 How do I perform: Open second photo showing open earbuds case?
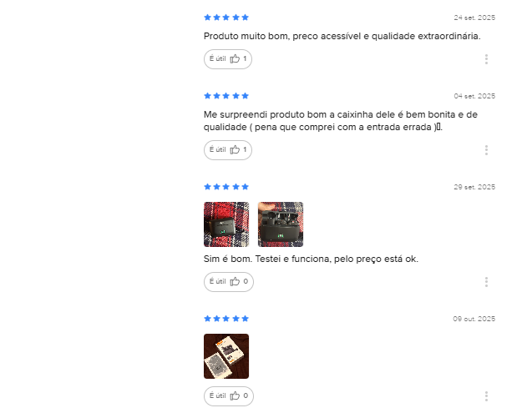pos(281,224)
